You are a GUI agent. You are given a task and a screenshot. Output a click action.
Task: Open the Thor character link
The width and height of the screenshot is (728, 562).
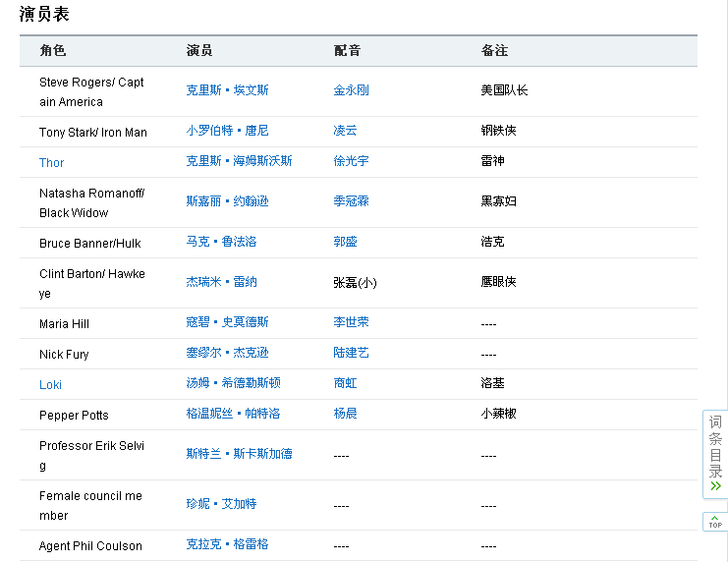51,162
